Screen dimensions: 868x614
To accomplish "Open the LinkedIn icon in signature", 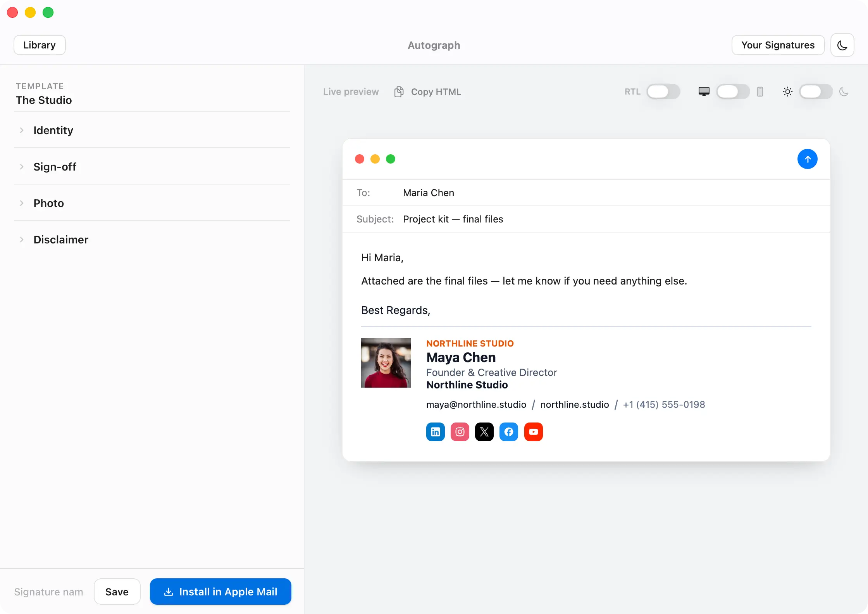I will pyautogui.click(x=435, y=431).
